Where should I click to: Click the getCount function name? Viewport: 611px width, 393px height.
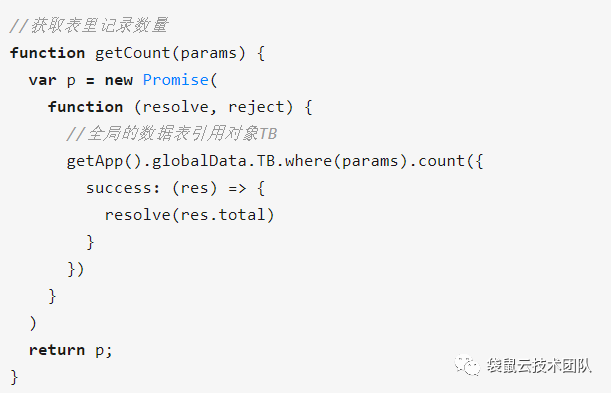(x=132, y=53)
